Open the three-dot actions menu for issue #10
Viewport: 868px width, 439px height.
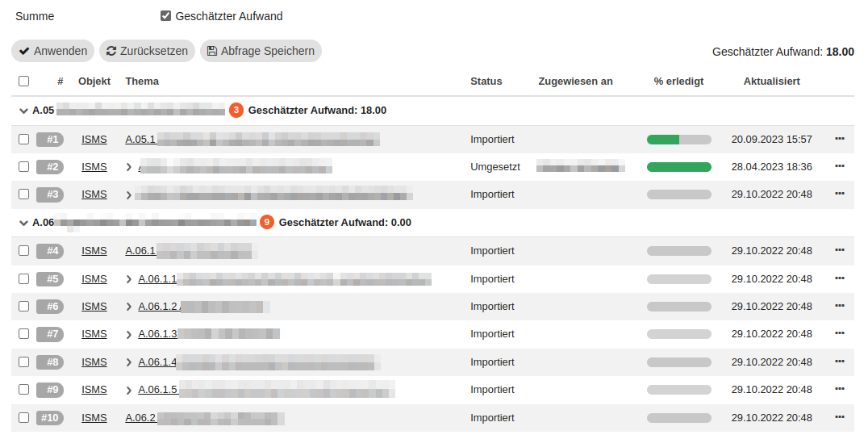[x=839, y=417]
